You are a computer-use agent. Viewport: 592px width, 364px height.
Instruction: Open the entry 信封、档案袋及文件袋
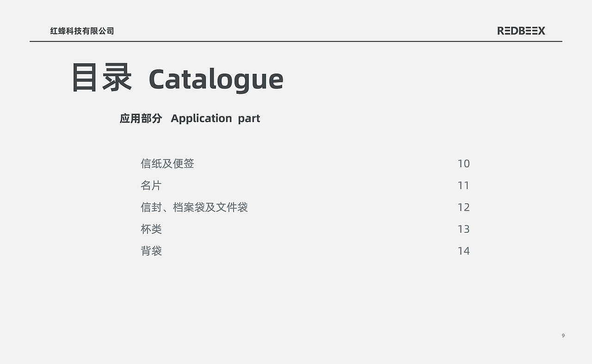(x=194, y=207)
